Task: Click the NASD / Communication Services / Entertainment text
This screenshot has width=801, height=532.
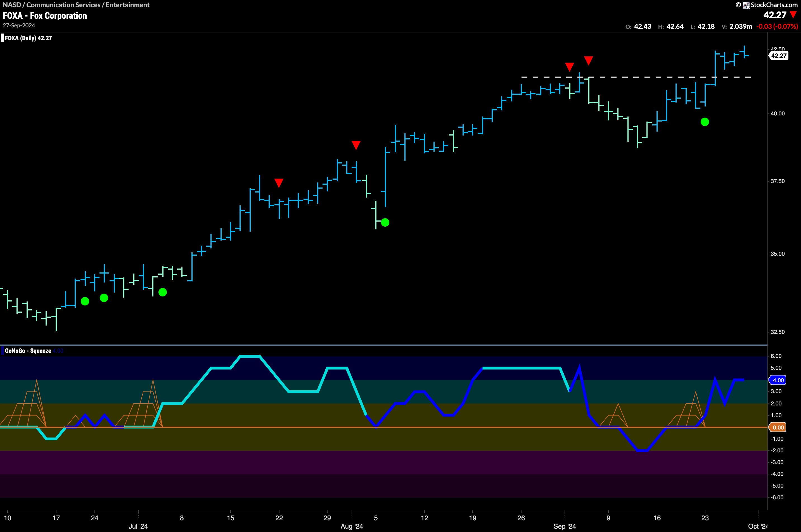Action: 76,5
